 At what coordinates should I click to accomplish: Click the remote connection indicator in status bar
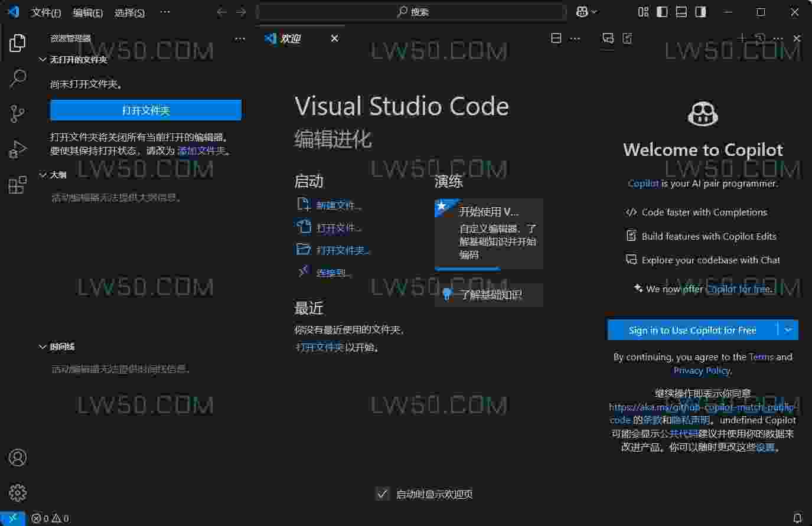[x=12, y=518]
